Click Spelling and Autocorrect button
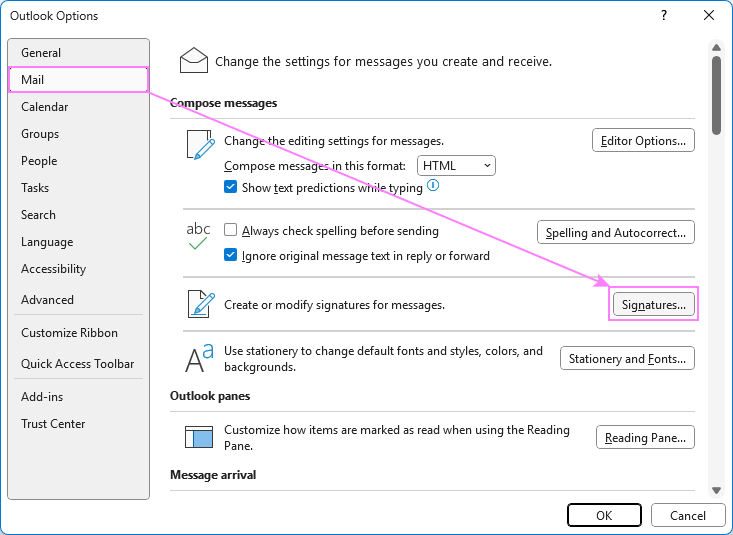Image resolution: width=733 pixels, height=535 pixels. (616, 232)
